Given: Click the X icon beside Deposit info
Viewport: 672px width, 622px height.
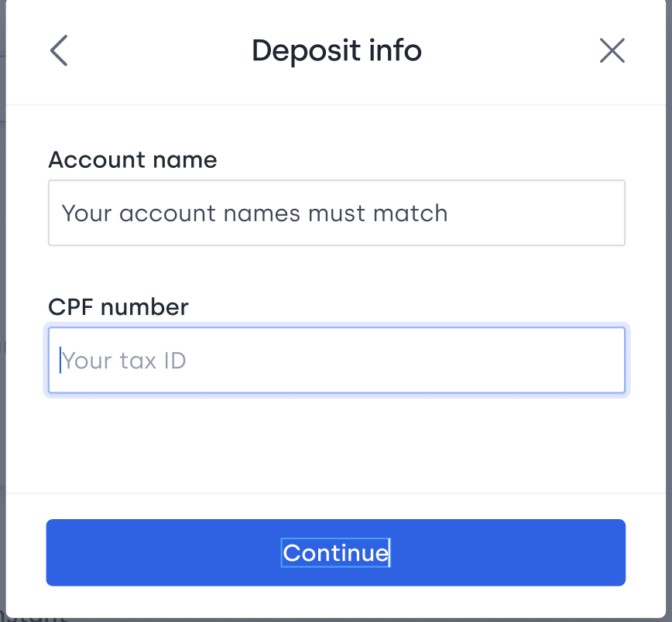Looking at the screenshot, I should tap(612, 50).
